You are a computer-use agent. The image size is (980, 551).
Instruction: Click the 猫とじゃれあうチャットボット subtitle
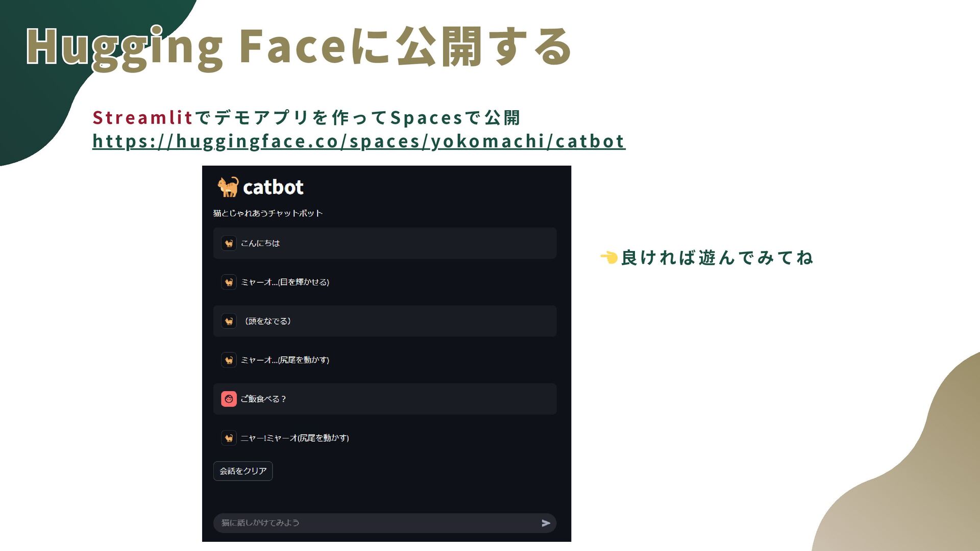(268, 213)
